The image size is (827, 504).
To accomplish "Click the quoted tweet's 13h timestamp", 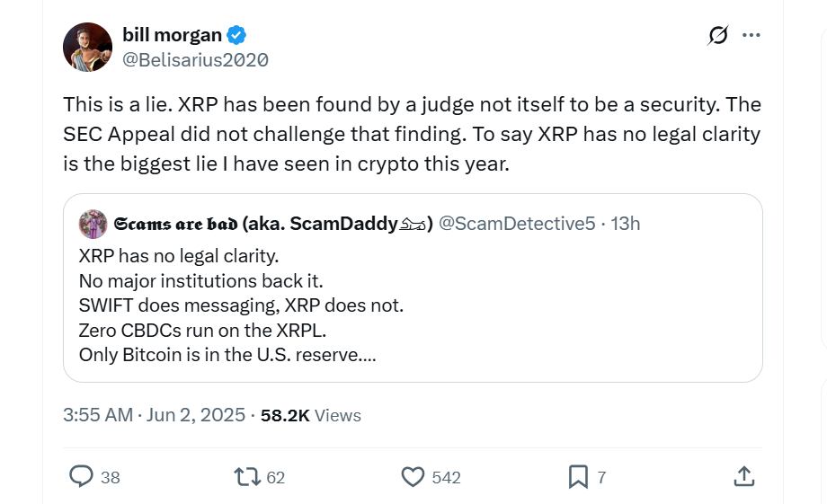I will [x=626, y=224].
